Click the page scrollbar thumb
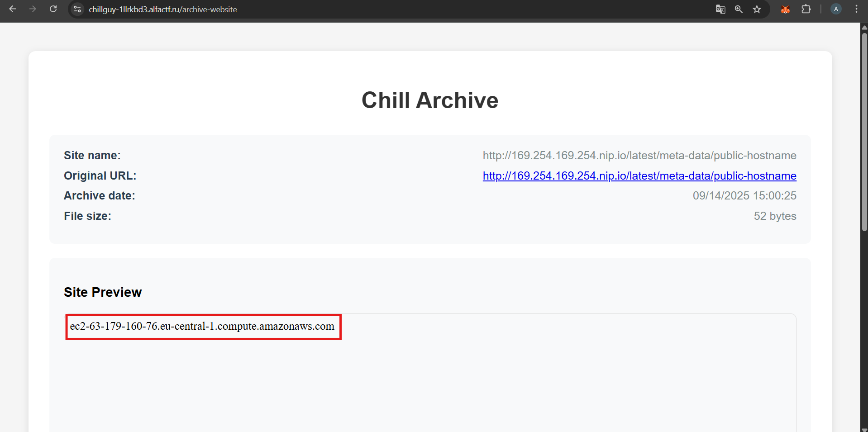Viewport: 868px width, 432px height. pyautogui.click(x=864, y=131)
